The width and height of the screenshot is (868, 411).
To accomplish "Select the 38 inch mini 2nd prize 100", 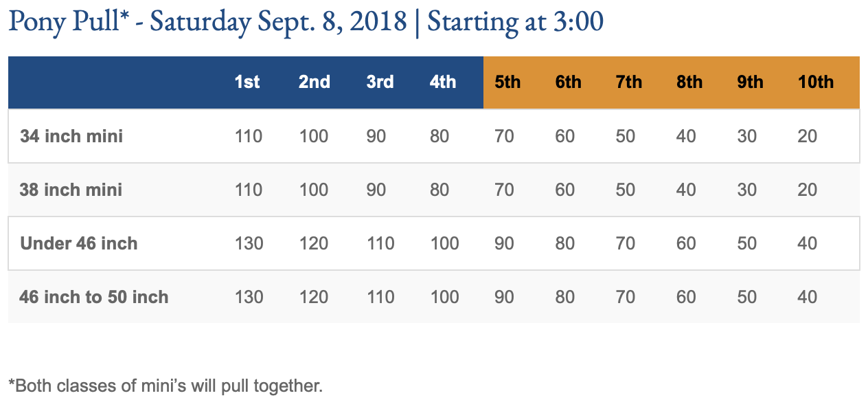I will pyautogui.click(x=314, y=190).
